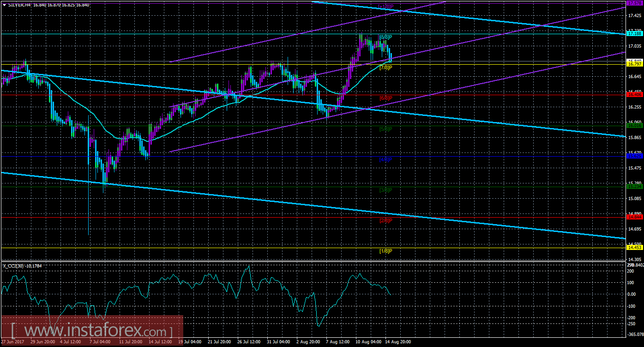644x347 pixels.
Task: Select the [4/8]P Murray level label
Action: 385,159
